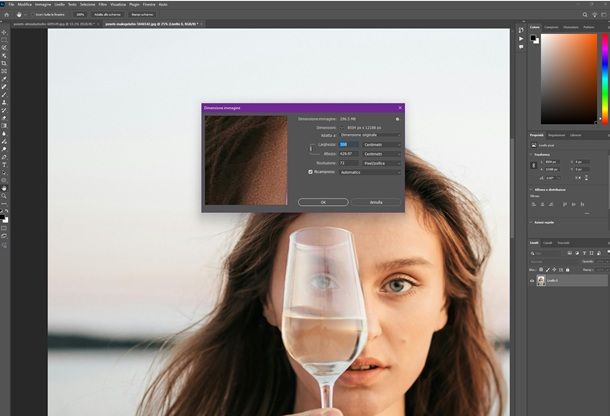Lock all padlock icon in Livelli panel

tap(568, 270)
